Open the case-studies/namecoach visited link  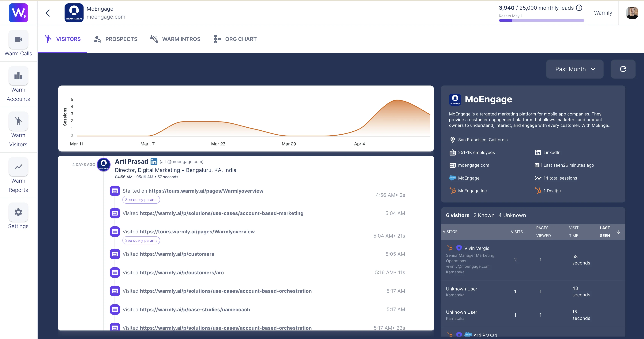coord(195,310)
